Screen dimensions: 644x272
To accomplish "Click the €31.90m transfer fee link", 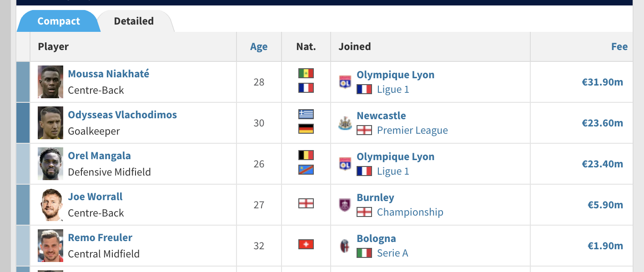I will [x=603, y=82].
